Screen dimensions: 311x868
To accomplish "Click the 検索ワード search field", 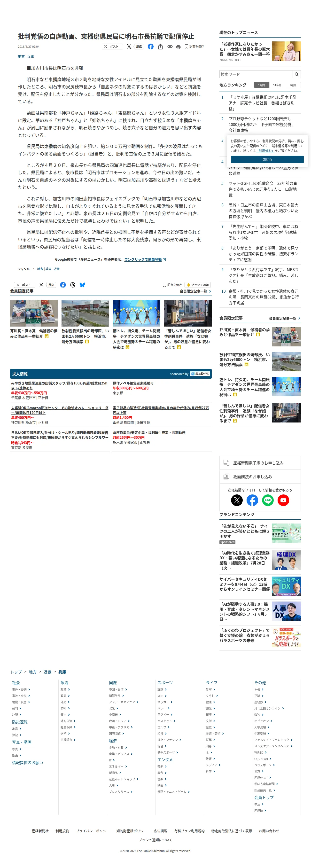I will (x=256, y=74).
